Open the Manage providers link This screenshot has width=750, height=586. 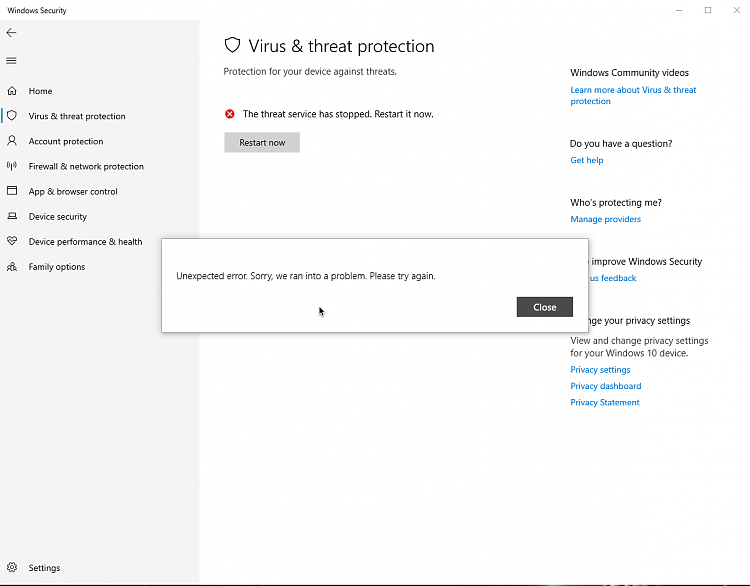[605, 219]
